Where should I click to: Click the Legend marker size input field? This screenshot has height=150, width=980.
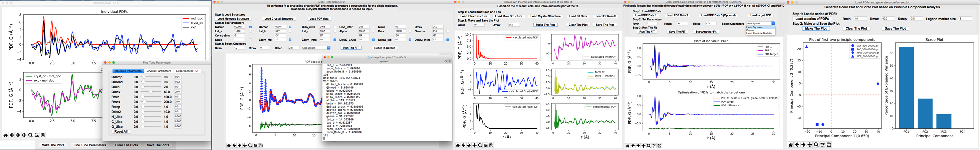click(966, 19)
